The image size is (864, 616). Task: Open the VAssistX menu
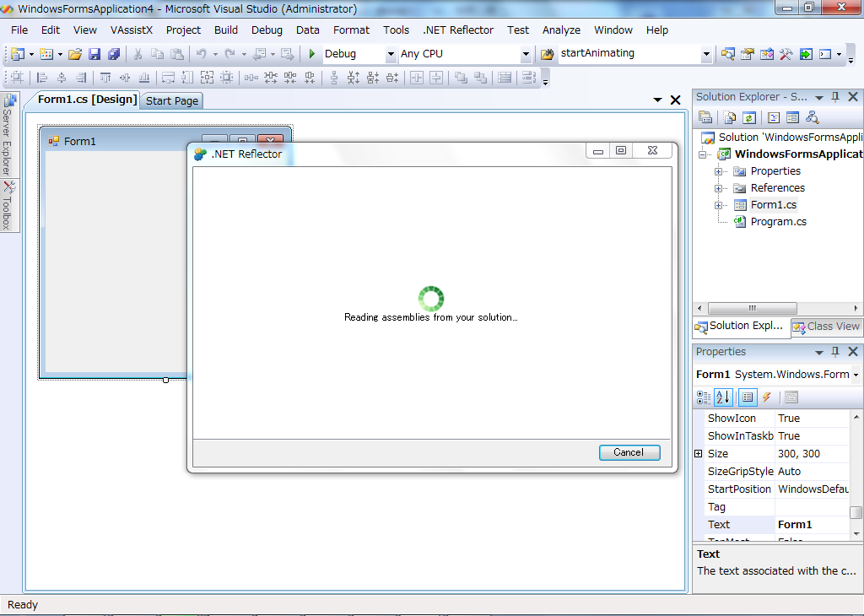tap(131, 30)
